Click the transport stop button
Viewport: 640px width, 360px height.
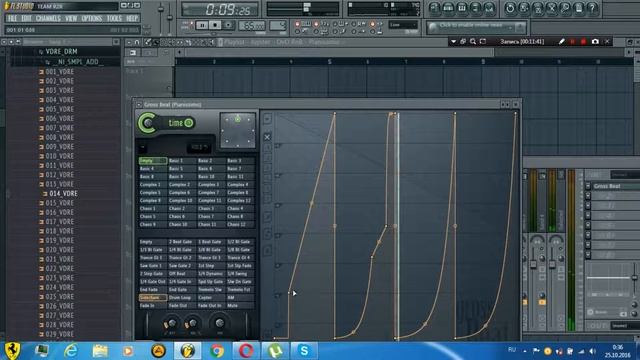tap(215, 25)
